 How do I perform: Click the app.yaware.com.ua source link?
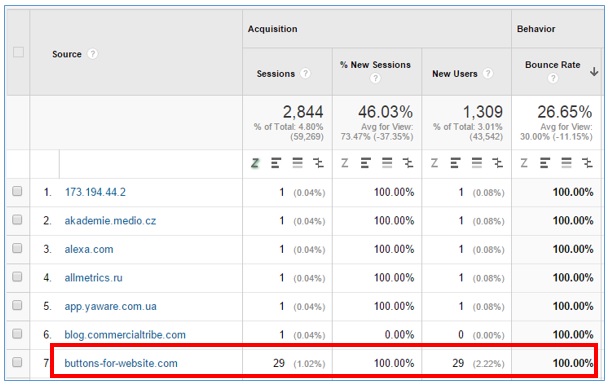point(111,306)
